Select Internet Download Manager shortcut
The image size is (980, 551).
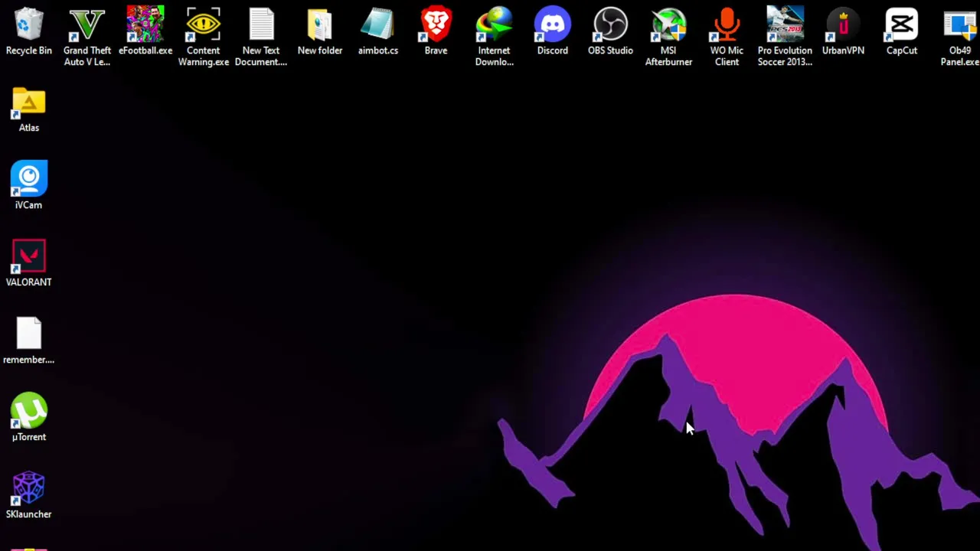pyautogui.click(x=495, y=36)
